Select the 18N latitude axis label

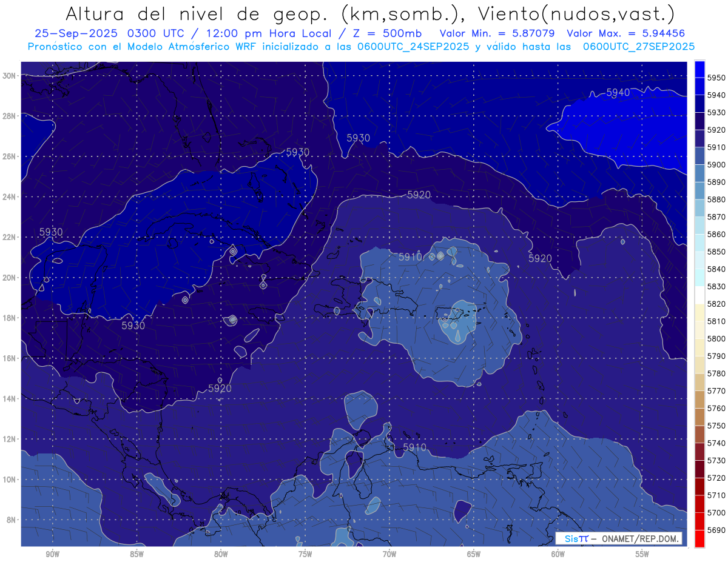[x=9, y=318]
